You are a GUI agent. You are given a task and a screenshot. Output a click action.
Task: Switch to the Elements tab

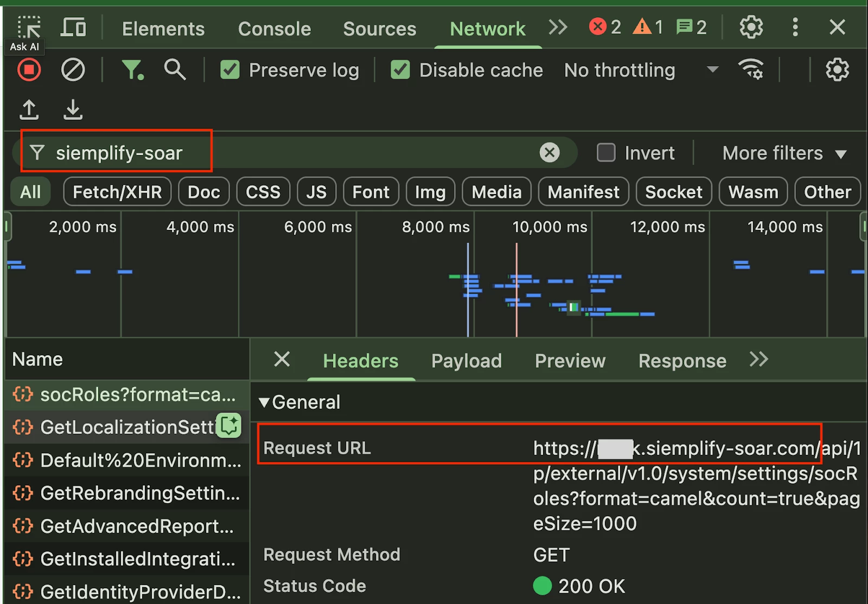click(x=163, y=29)
